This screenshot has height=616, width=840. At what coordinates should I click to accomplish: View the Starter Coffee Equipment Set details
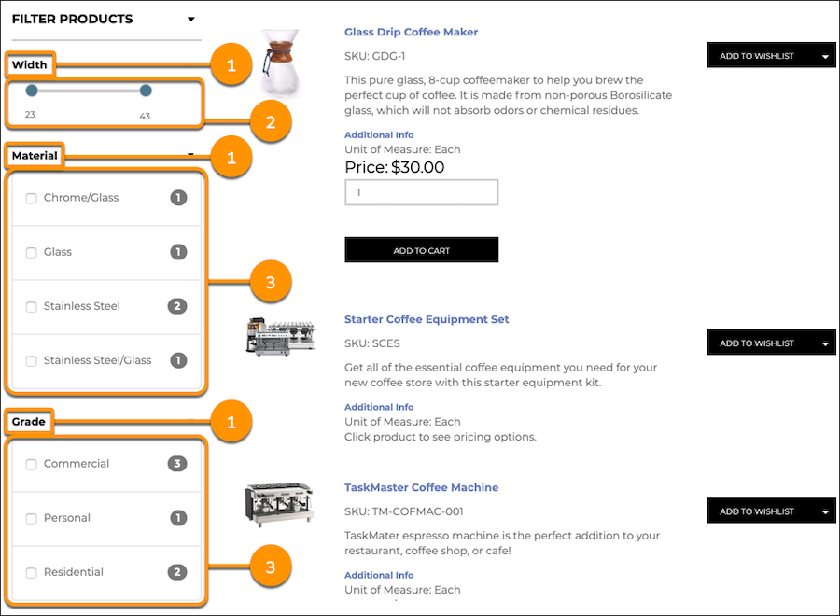(427, 319)
